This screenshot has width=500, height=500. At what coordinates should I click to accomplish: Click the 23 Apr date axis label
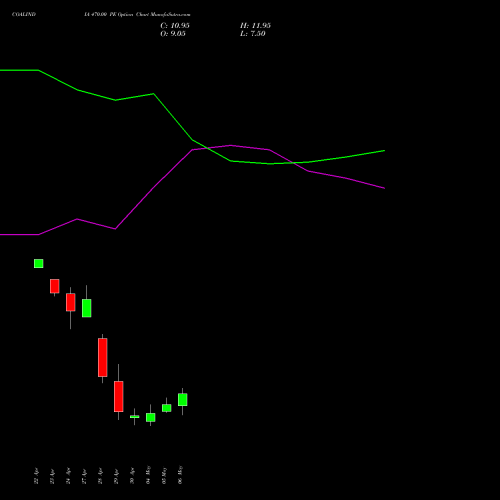52,476
